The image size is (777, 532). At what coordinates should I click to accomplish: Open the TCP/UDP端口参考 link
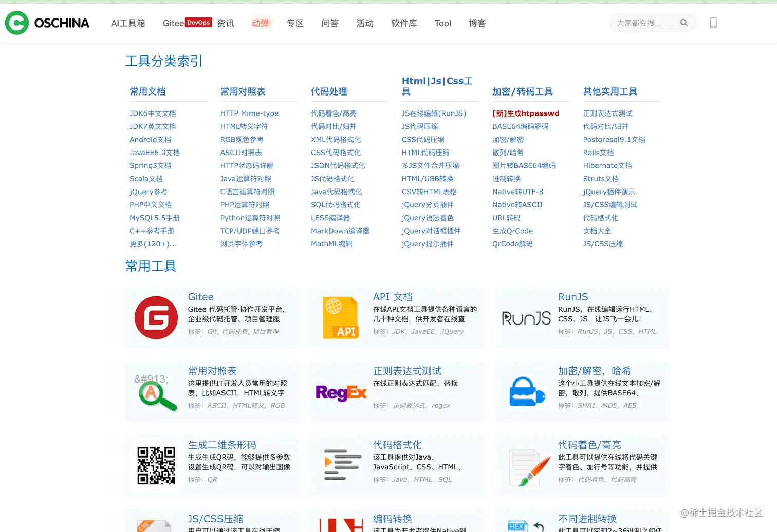[x=250, y=231]
